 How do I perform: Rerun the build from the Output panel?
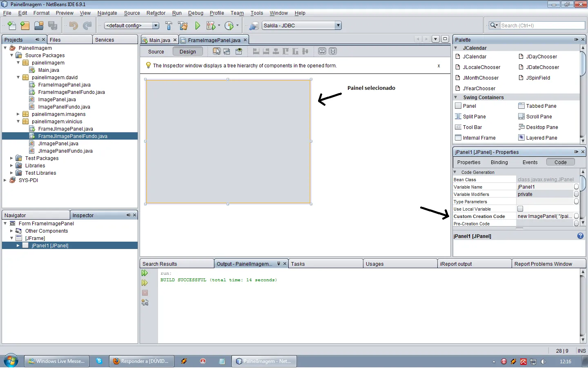click(145, 273)
